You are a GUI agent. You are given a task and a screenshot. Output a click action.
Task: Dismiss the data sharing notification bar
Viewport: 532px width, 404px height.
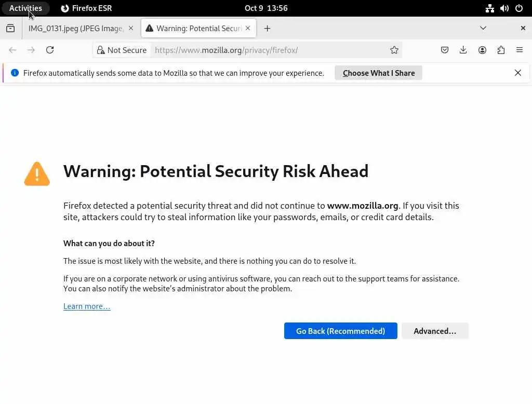pyautogui.click(x=517, y=73)
